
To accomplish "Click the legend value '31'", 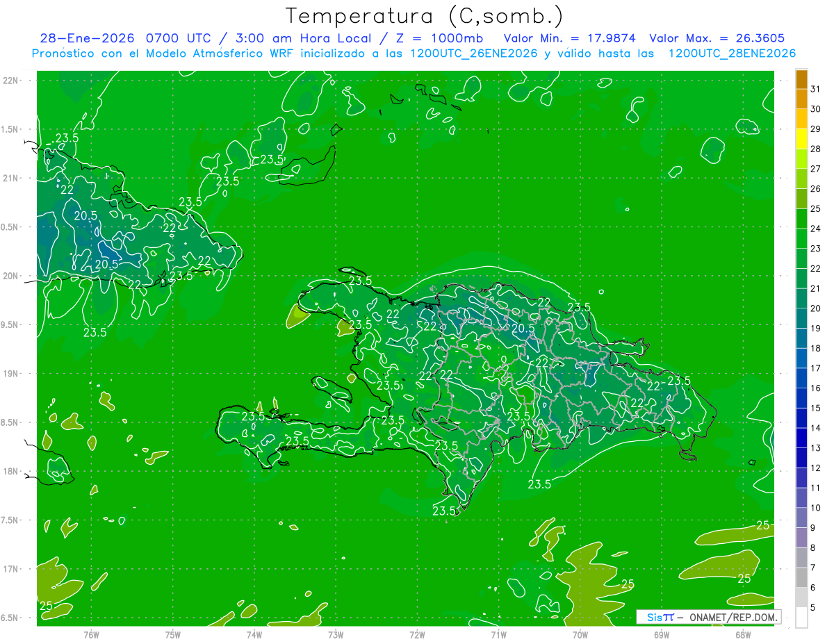I will 815,89.
